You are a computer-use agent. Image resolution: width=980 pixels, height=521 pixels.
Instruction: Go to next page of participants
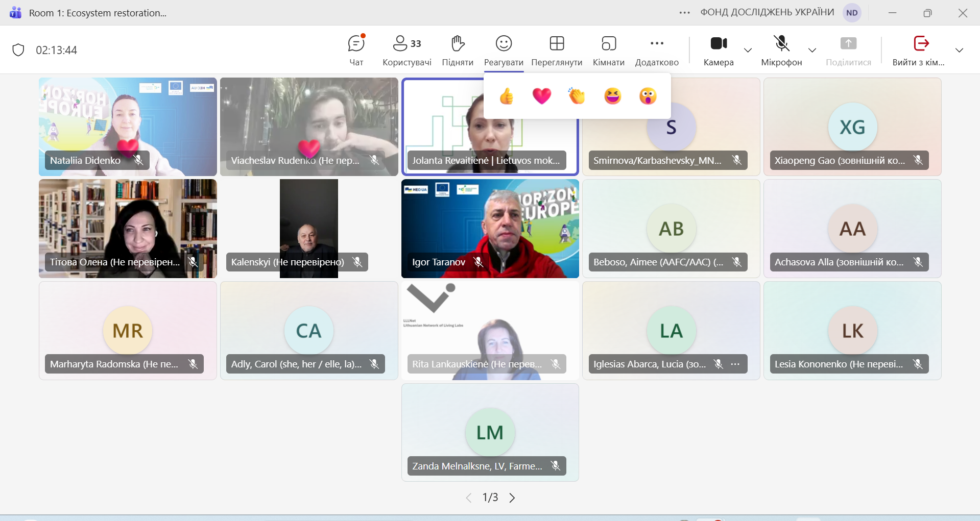(512, 498)
